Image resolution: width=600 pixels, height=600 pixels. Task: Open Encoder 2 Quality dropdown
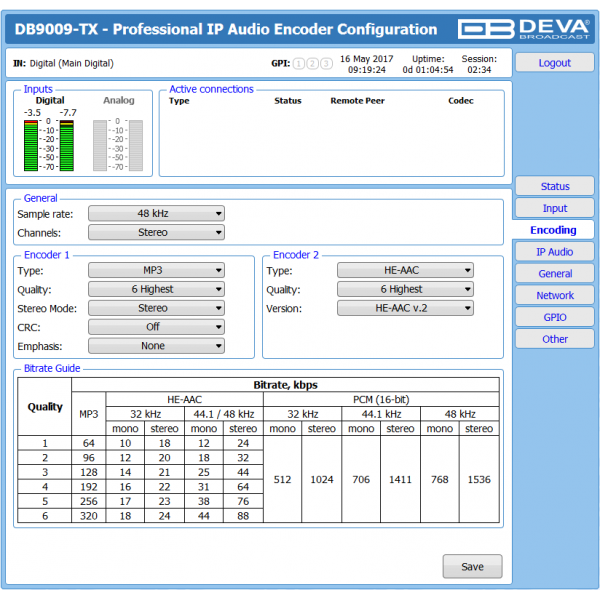click(x=405, y=289)
